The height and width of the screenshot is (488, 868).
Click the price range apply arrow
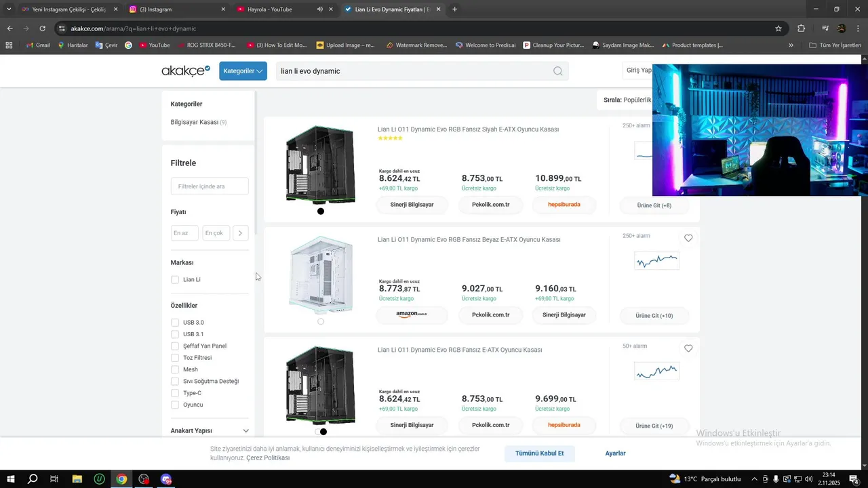pos(240,233)
